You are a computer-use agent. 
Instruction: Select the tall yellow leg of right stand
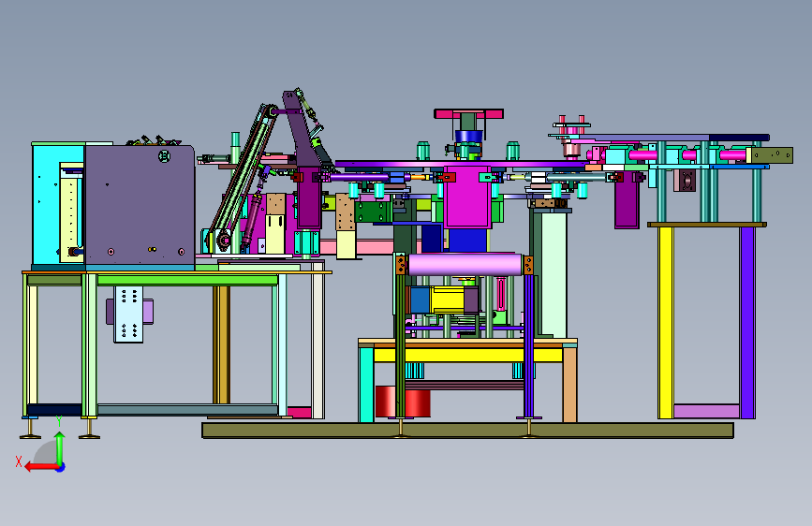pyautogui.click(x=666, y=323)
